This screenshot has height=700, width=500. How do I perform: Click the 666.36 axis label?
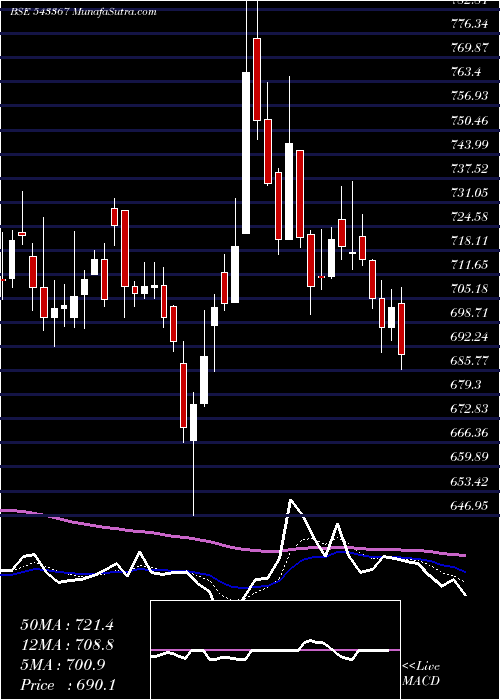click(x=469, y=433)
